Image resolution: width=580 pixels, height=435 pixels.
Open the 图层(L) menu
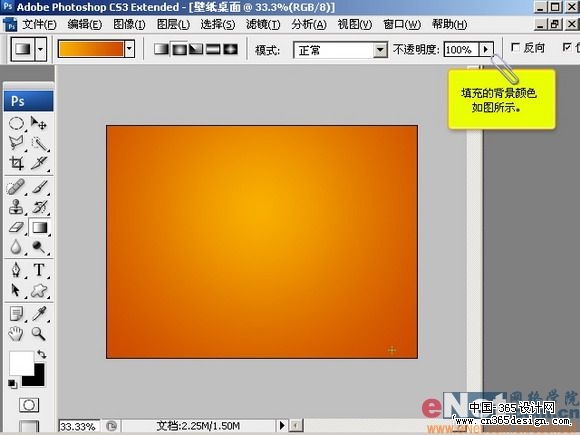tap(173, 25)
